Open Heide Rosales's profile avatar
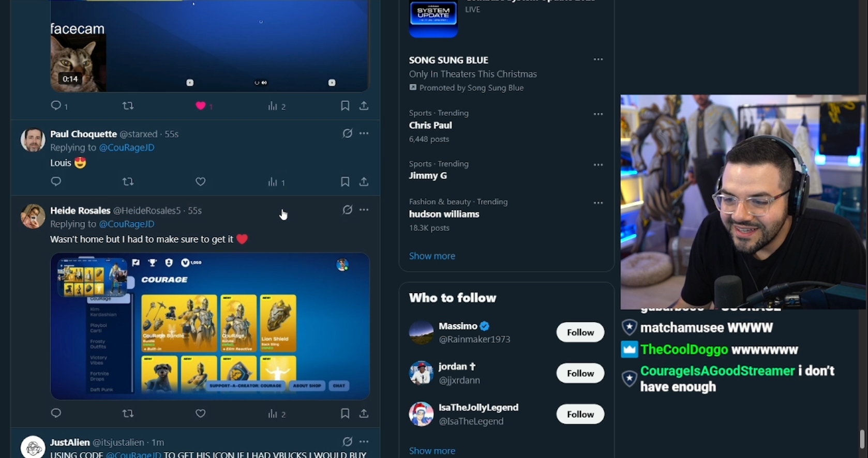 pyautogui.click(x=33, y=216)
